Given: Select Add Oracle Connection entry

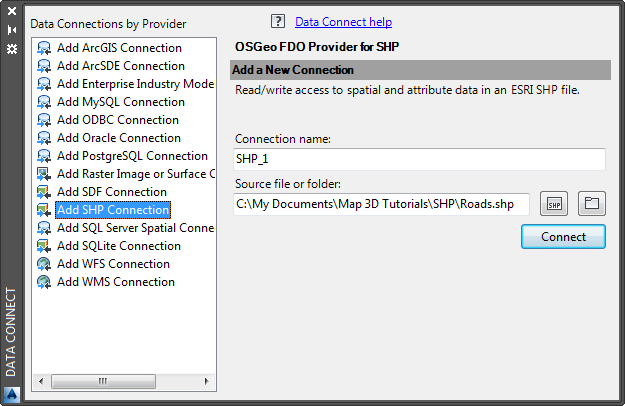Looking at the screenshot, I should [x=118, y=138].
